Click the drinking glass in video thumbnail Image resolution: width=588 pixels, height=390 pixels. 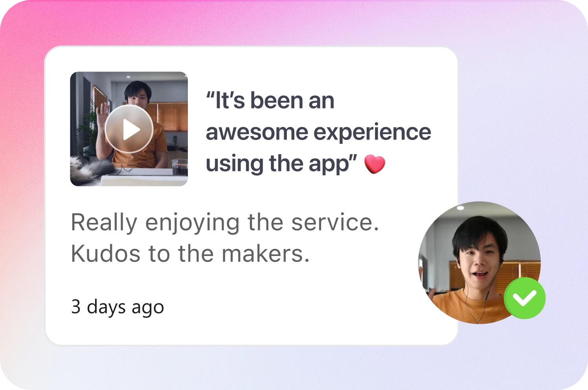180,167
